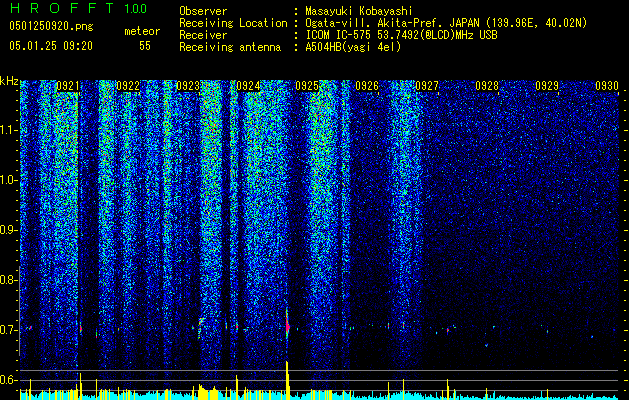Click the 0927 time marker

tap(427, 86)
